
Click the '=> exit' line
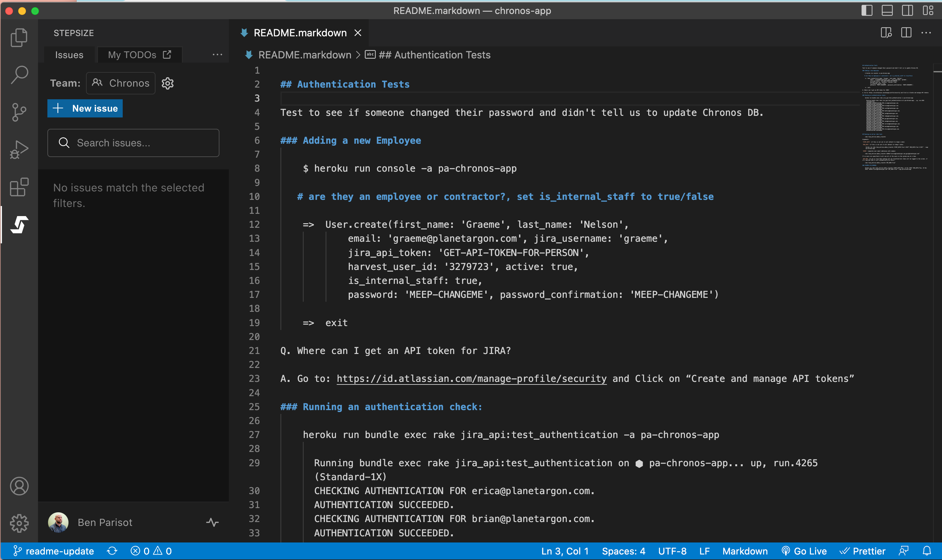click(x=325, y=323)
